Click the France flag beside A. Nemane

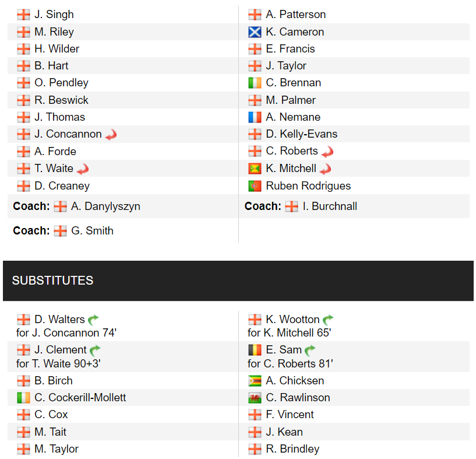(x=255, y=117)
